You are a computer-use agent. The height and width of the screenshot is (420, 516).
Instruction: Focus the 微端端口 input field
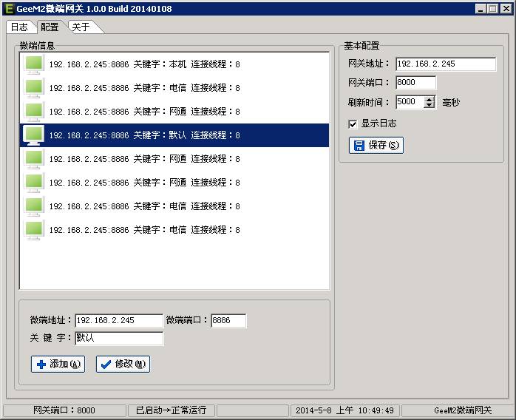[x=228, y=321]
